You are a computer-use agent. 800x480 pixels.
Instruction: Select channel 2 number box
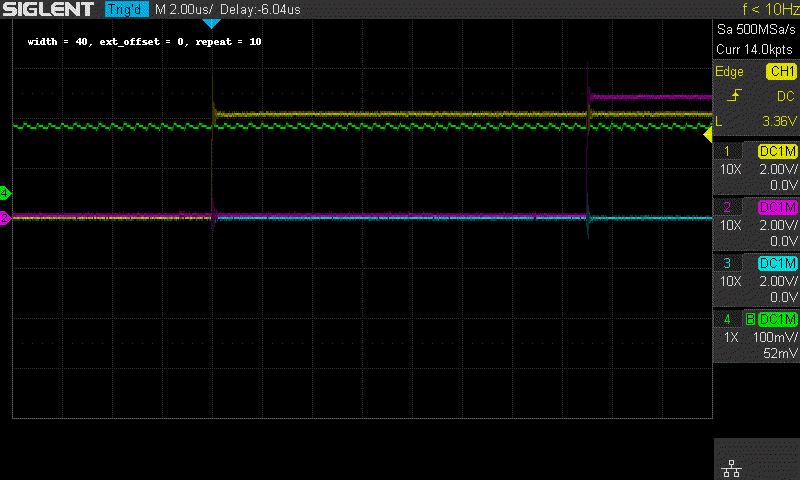727,207
